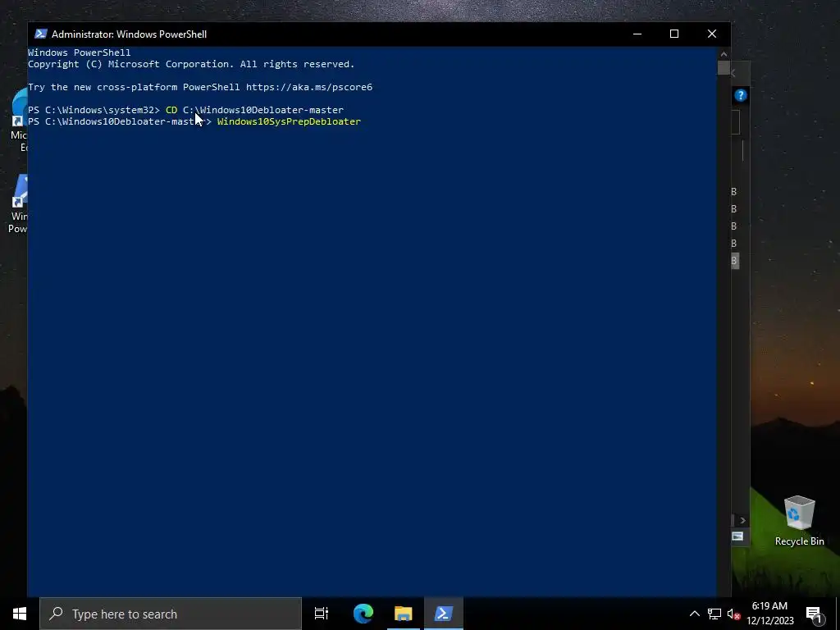
Task: Open the PowerShell window's title bar icon menu
Action: (x=41, y=34)
